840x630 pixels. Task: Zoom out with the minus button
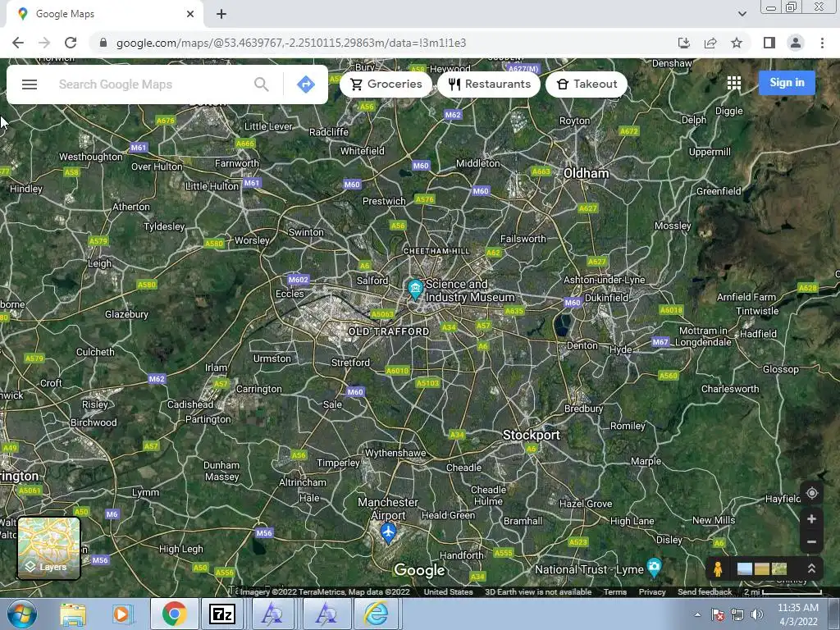tap(811, 541)
